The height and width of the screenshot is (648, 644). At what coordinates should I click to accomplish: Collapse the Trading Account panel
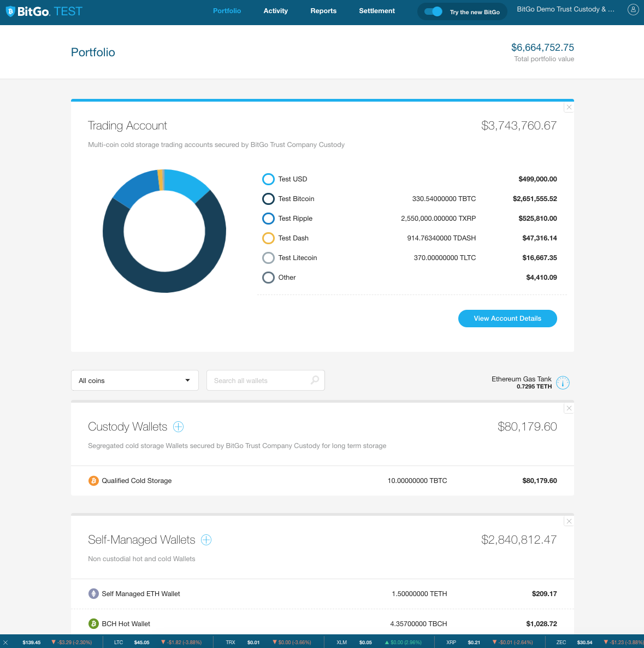coord(569,107)
